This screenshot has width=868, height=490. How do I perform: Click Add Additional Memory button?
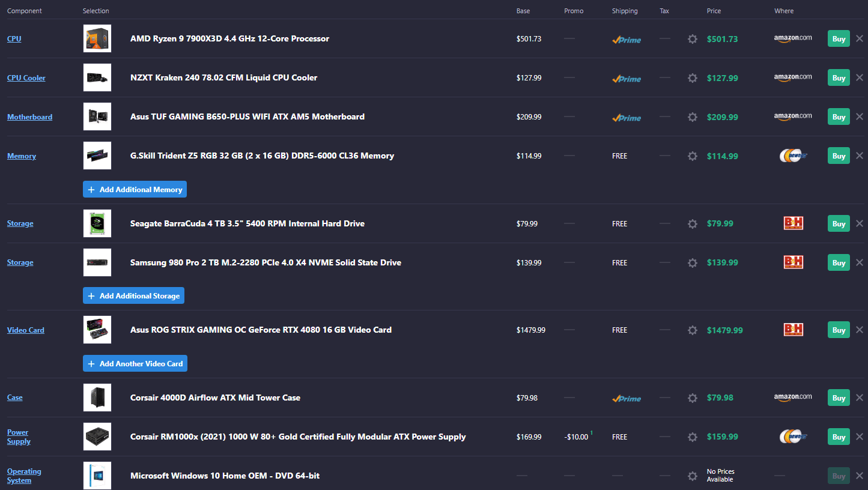click(135, 190)
